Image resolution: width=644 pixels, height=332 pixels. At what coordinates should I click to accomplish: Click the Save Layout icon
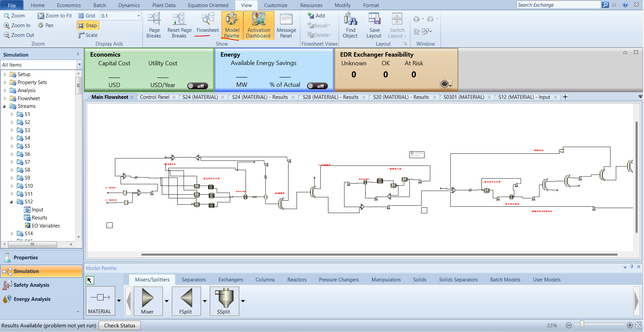[x=374, y=25]
